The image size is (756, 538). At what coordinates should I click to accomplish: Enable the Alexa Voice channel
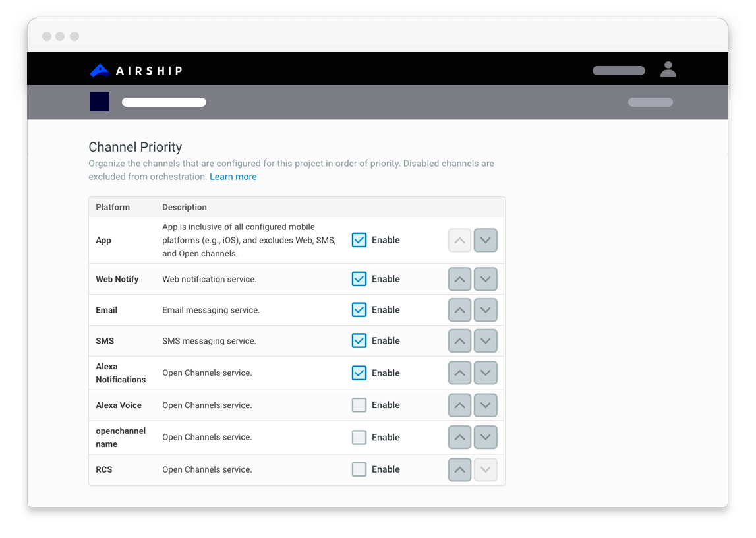pos(359,405)
